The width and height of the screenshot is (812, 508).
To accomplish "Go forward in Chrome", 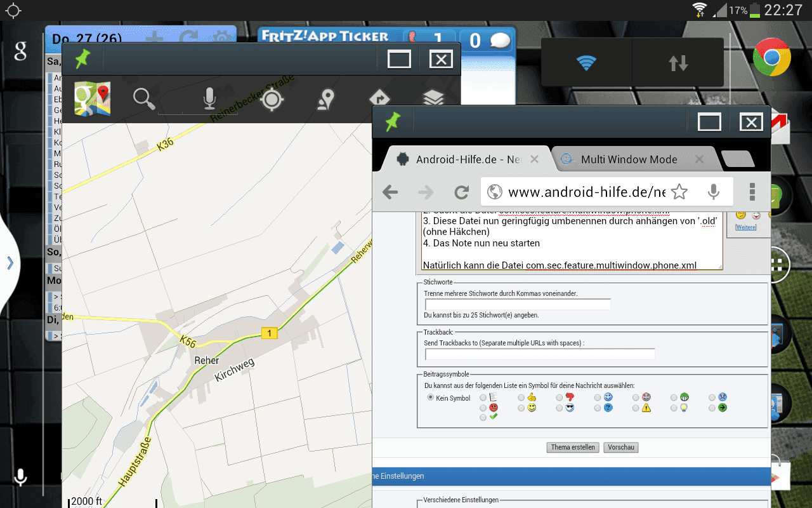I will click(x=426, y=192).
